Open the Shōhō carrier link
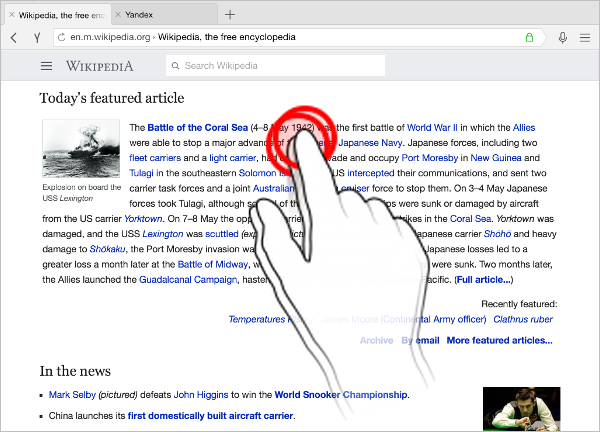 497,234
